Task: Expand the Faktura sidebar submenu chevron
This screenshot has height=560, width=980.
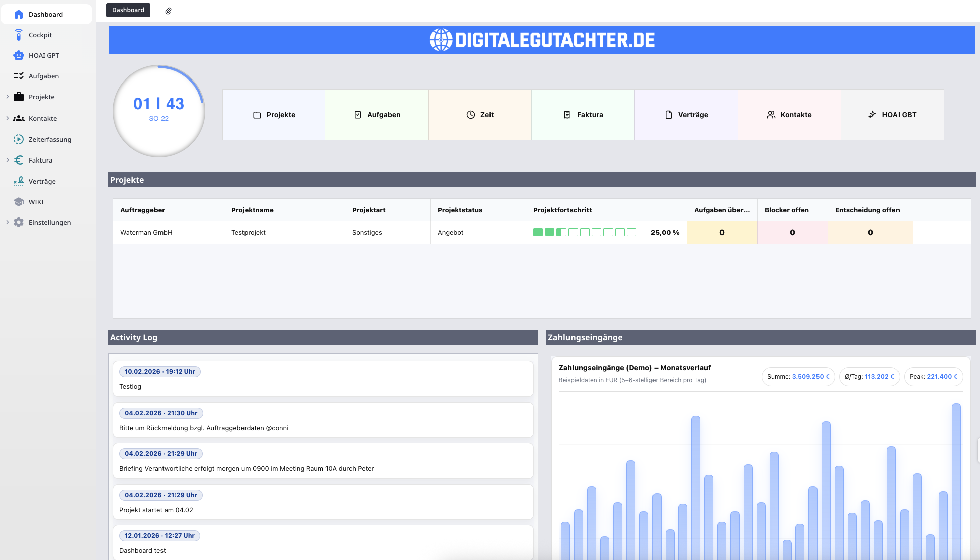Action: [x=7, y=160]
